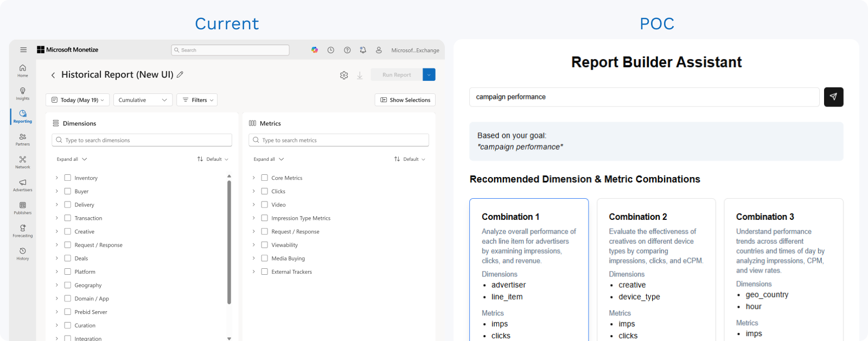Check the Inventory dimension checkbox
The width and height of the screenshot is (868, 341).
click(x=68, y=178)
